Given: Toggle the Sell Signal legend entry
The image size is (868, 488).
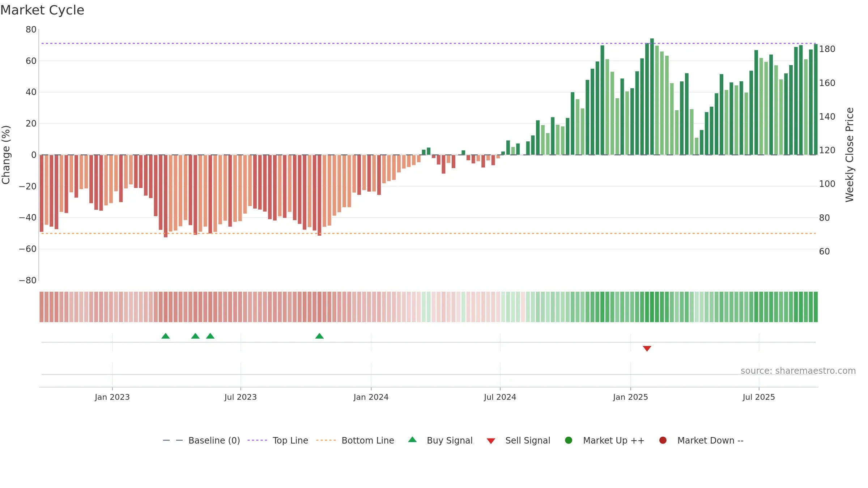Looking at the screenshot, I should pyautogui.click(x=518, y=440).
